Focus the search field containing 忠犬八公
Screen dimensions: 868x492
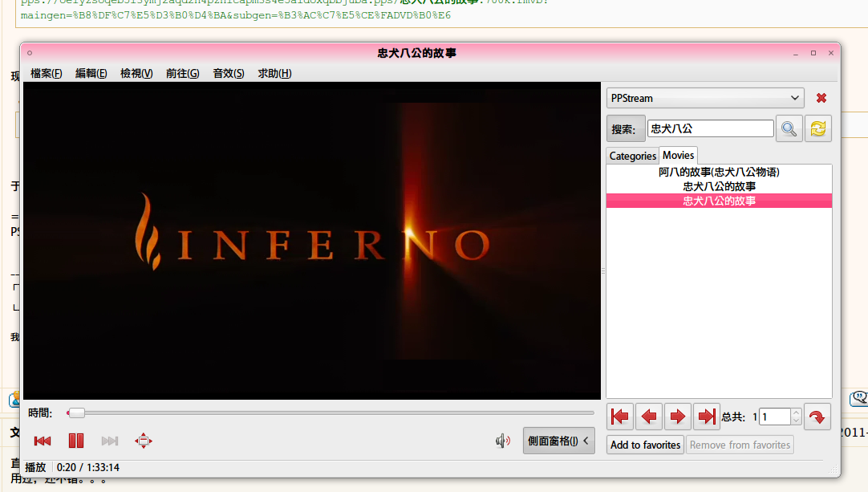(710, 128)
